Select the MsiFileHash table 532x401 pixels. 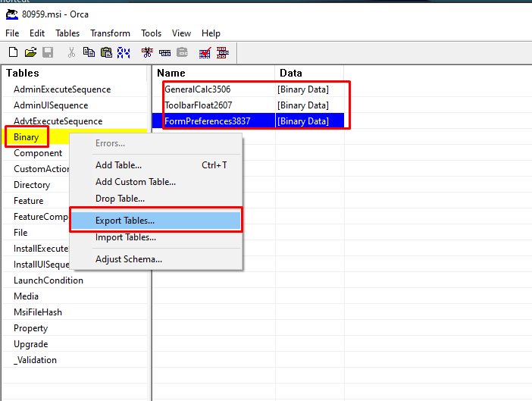38,312
